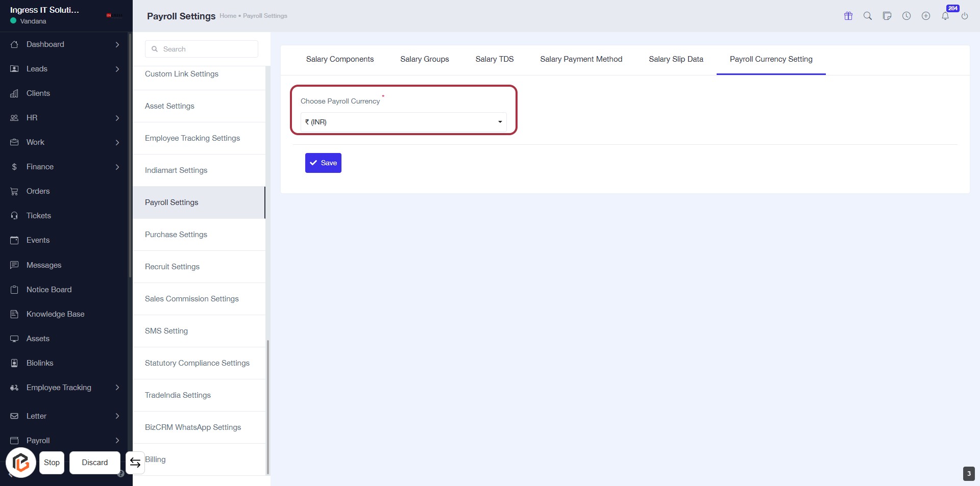Click the swap arrows icon near Discard
Viewport: 980px width, 486px height.
pyautogui.click(x=135, y=463)
